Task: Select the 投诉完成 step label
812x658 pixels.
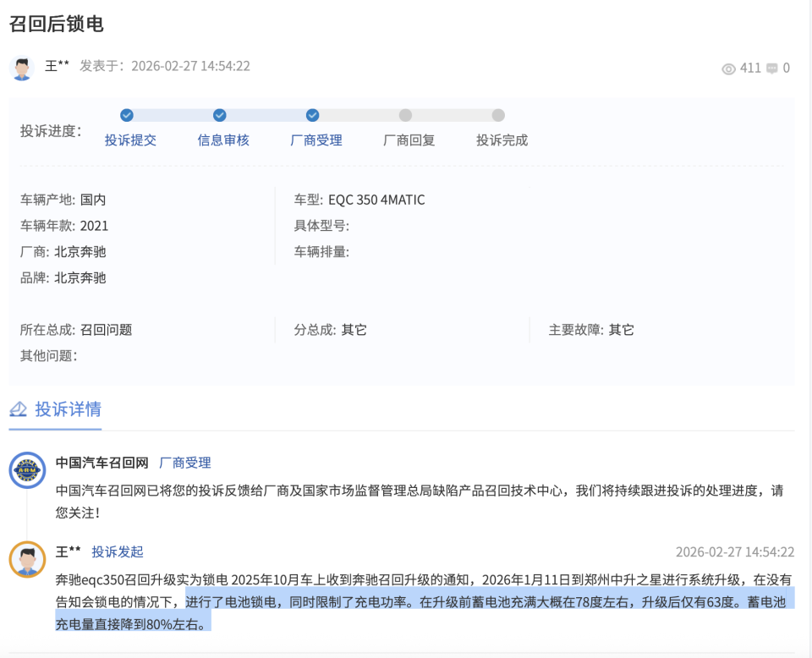Action: point(502,140)
